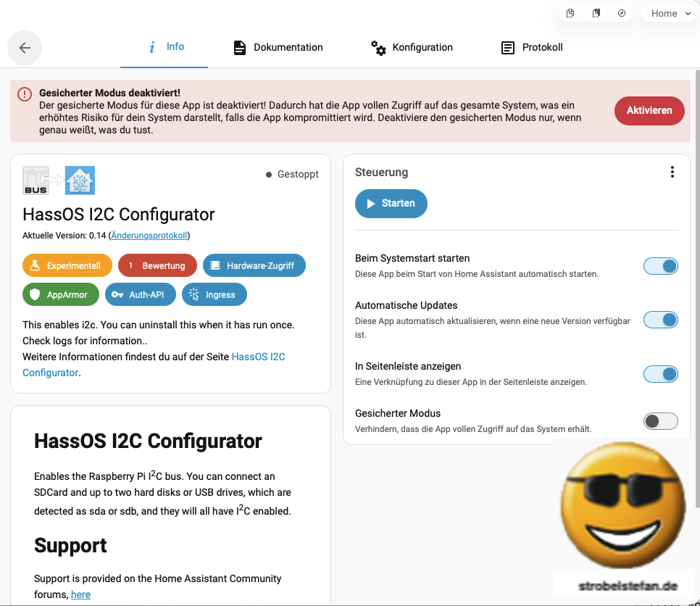
Task: Click the Protokoll tab list icon
Action: [507, 48]
